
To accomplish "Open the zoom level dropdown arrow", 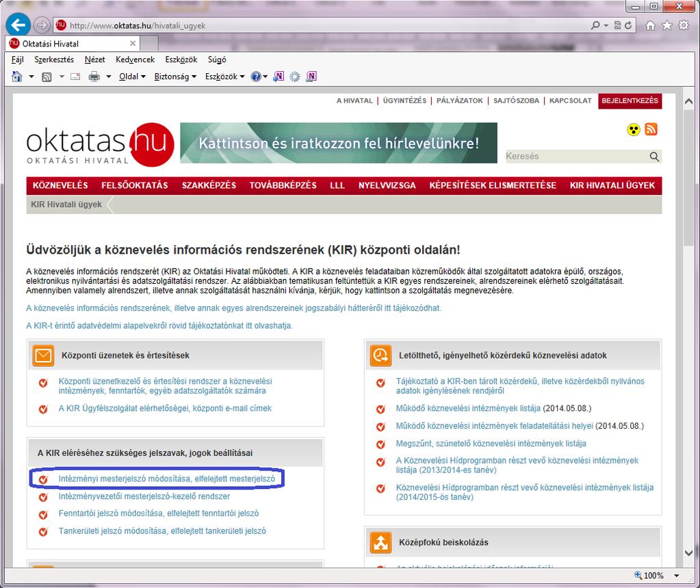I will pyautogui.click(x=676, y=576).
